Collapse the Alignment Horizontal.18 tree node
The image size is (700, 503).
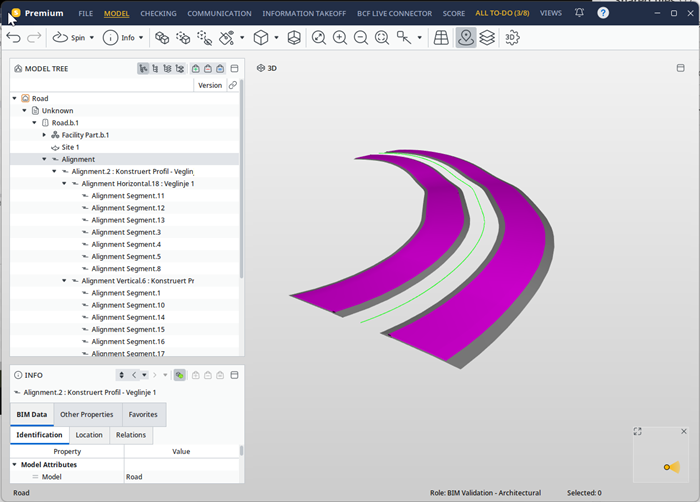pos(64,183)
